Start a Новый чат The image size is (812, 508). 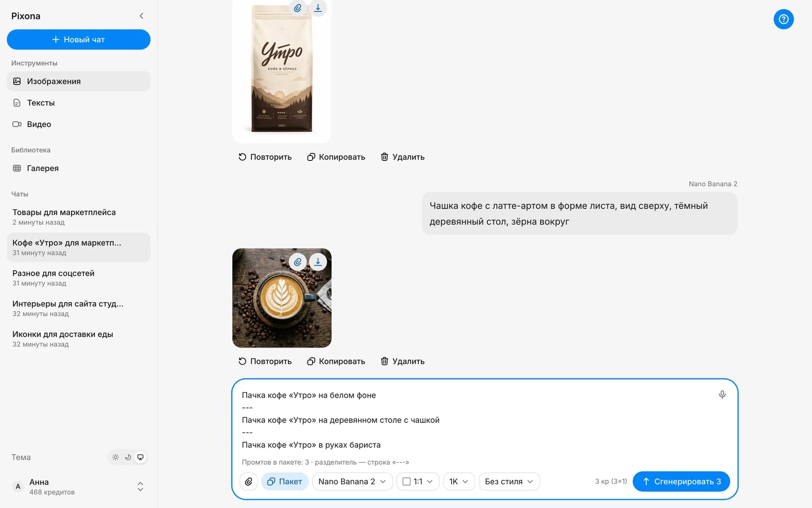79,39
